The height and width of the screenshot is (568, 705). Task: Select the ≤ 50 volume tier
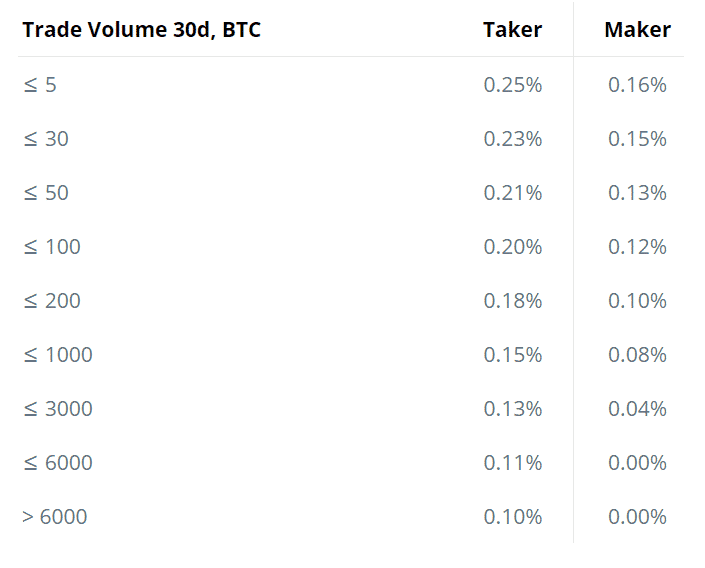(46, 193)
